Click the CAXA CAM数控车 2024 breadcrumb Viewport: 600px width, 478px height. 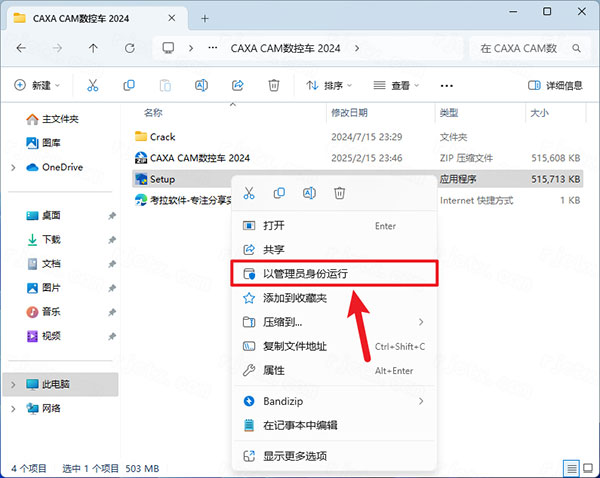pos(285,48)
